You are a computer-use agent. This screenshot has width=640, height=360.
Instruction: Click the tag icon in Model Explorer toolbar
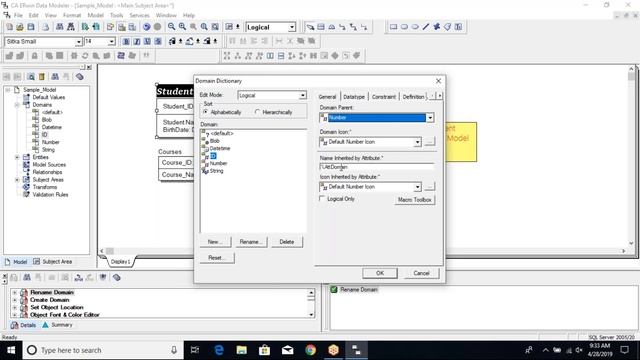(80, 77)
